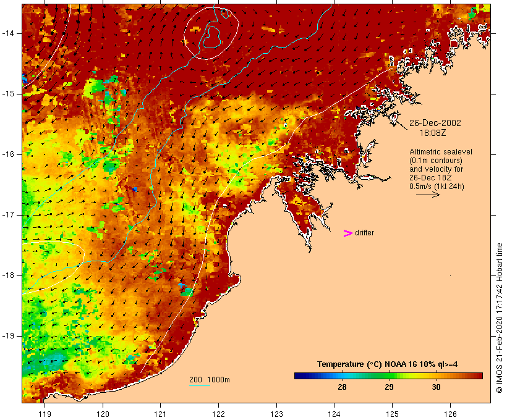Click longitude label 123 on bottom axis
The image size is (507, 420).
click(x=276, y=414)
